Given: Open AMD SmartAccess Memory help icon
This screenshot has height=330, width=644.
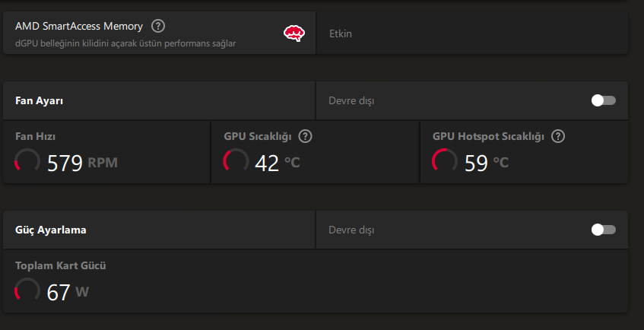Looking at the screenshot, I should (x=158, y=27).
